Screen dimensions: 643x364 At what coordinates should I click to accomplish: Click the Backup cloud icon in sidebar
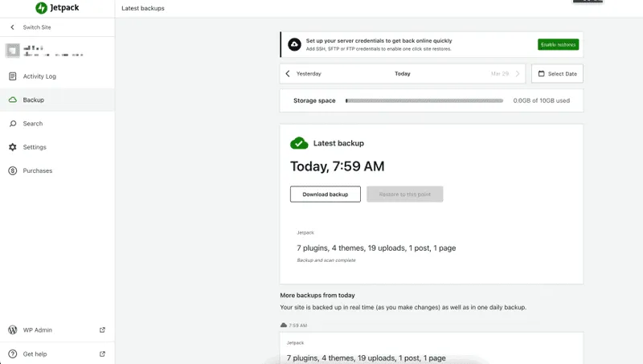click(13, 100)
